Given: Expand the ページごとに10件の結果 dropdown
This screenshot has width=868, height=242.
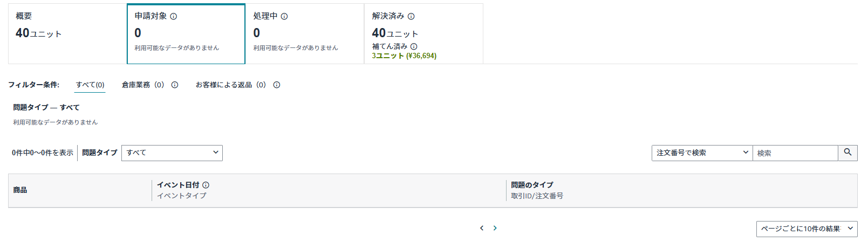Looking at the screenshot, I should tap(807, 229).
